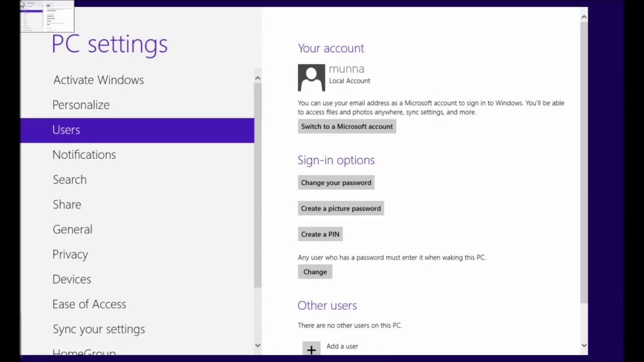
Task: Select Personalize in the settings list
Action: (x=81, y=105)
